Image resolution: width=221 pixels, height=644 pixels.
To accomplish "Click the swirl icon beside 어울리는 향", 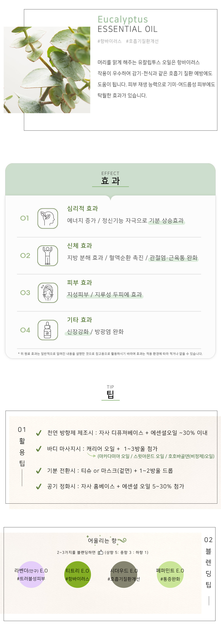I will pos(122,541).
